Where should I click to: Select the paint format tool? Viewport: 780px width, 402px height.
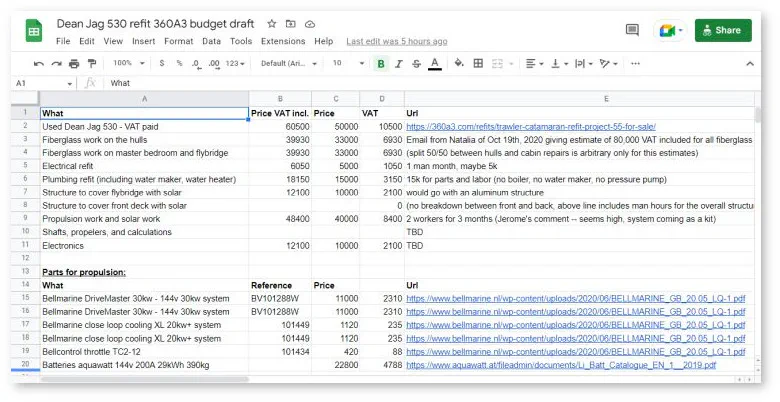(92, 63)
